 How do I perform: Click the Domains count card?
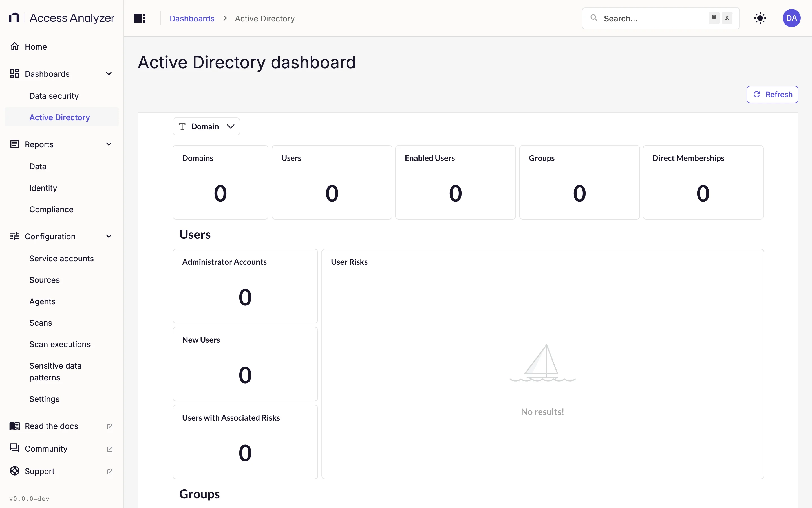[220, 182]
